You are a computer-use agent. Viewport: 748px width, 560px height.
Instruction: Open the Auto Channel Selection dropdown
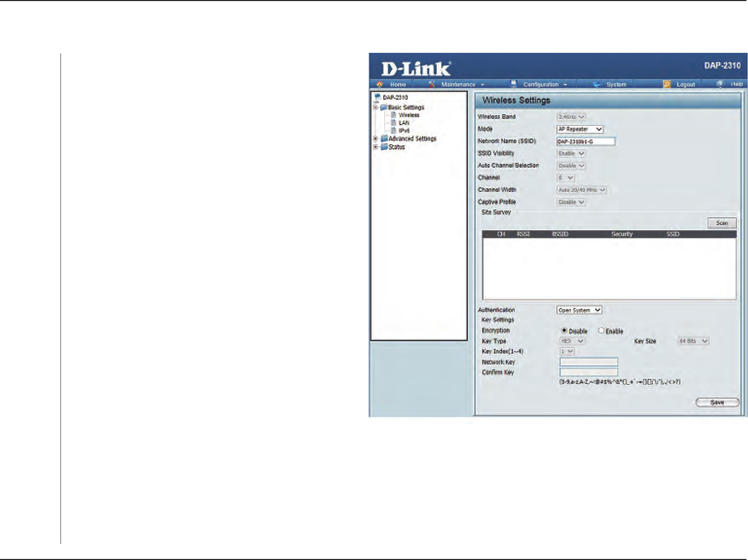(571, 166)
